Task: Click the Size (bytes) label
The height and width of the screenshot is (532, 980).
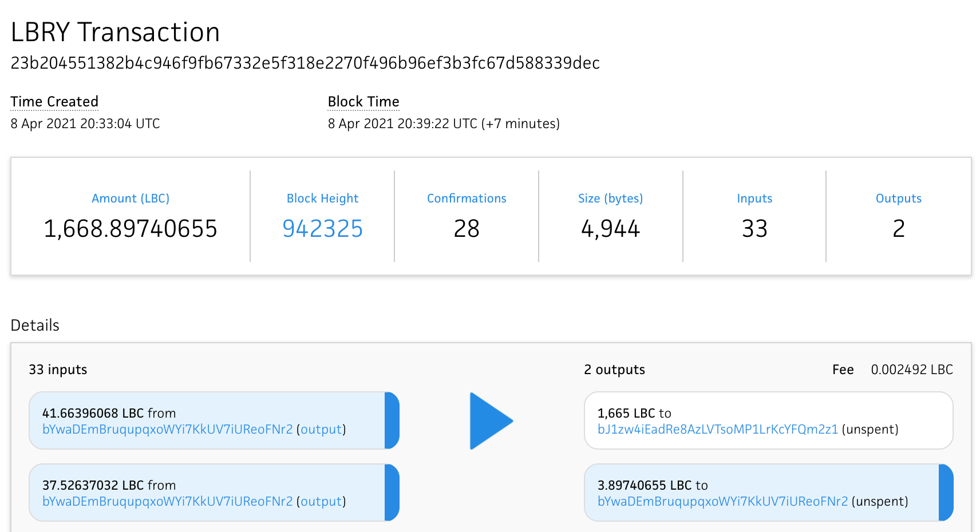Action: [610, 198]
